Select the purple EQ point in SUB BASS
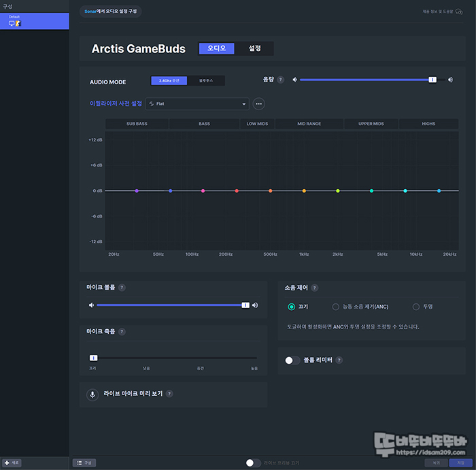Viewport: 476px width, 470px height. click(137, 191)
